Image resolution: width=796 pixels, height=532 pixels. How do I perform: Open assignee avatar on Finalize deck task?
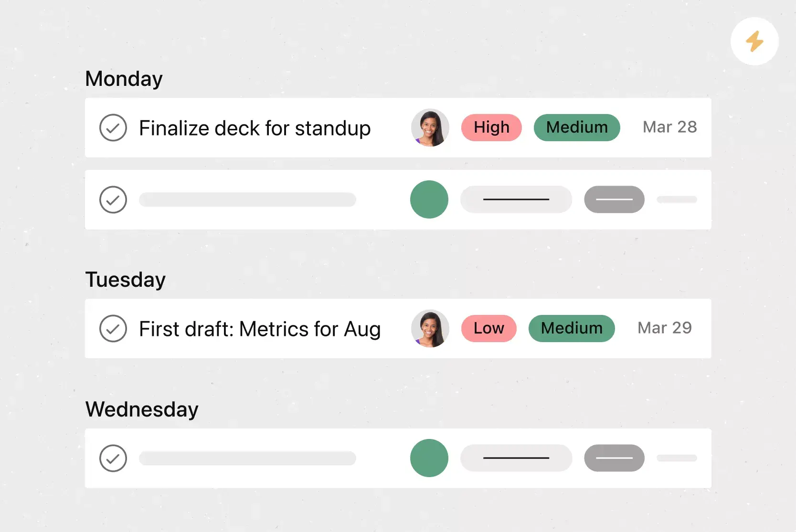430,128
